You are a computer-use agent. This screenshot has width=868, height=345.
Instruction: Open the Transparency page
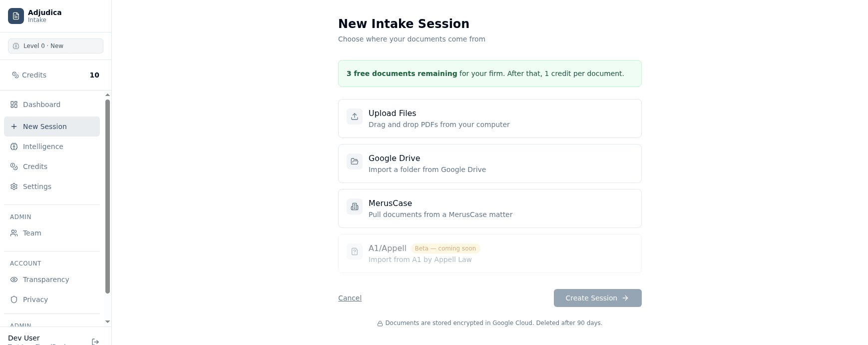pyautogui.click(x=52, y=279)
